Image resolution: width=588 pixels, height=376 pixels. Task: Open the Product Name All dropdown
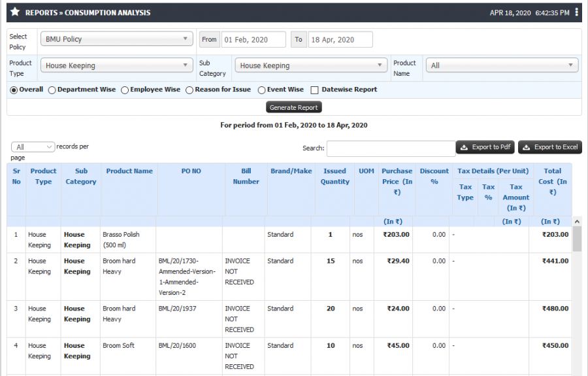click(x=502, y=65)
